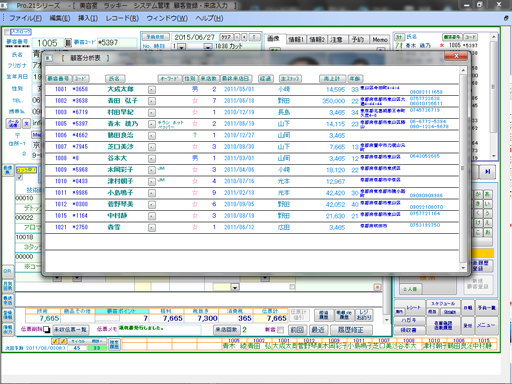Image resolution: width=512 pixels, height=384 pixels.
Task: Switch to the 予約 tab
Action: (x=358, y=39)
